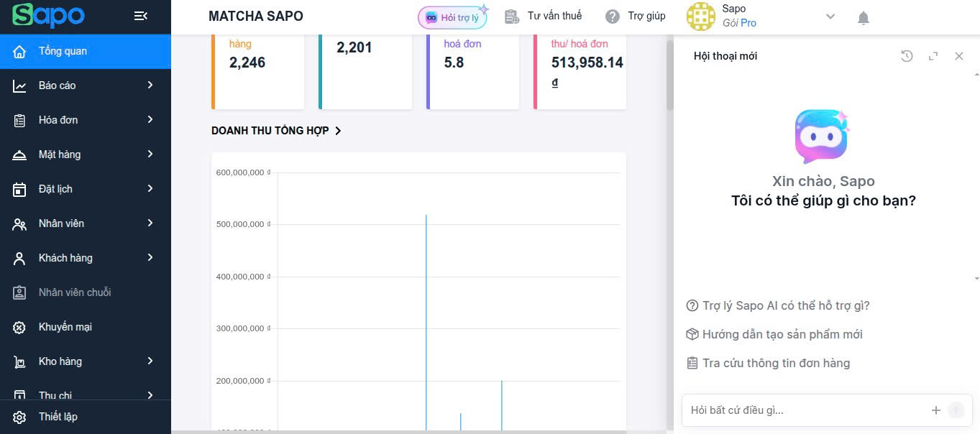
Task: Expand the assistant chat panel to fullscreen
Action: (x=933, y=56)
